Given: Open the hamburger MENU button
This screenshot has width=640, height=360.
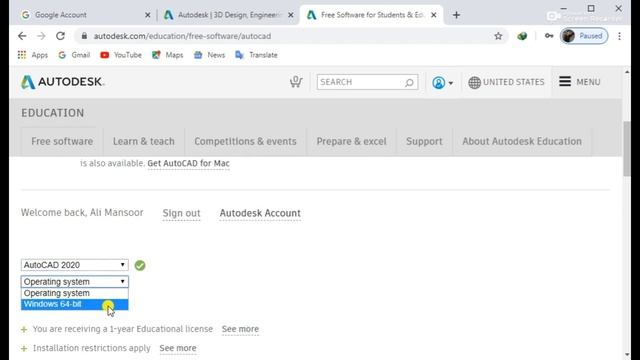Looking at the screenshot, I should click(x=580, y=82).
